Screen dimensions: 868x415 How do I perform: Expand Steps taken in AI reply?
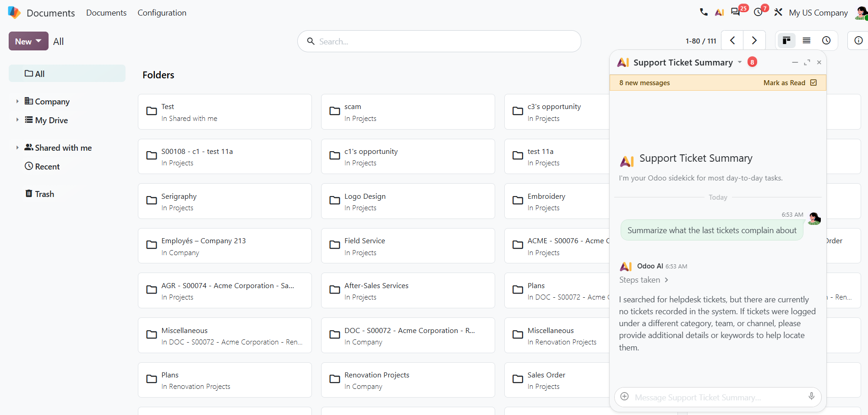tap(644, 280)
